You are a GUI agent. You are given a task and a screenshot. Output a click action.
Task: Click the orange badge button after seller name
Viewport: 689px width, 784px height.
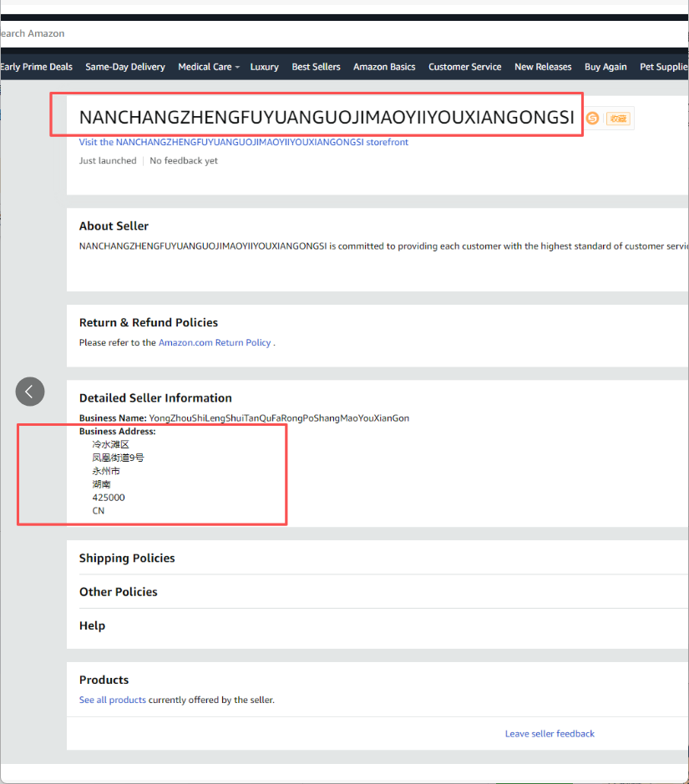(619, 119)
